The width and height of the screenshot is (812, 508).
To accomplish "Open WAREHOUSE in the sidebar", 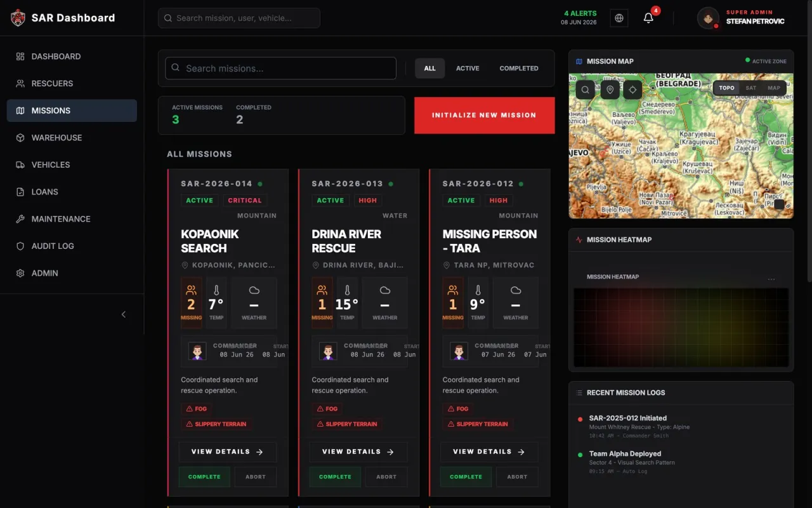I will point(72,138).
